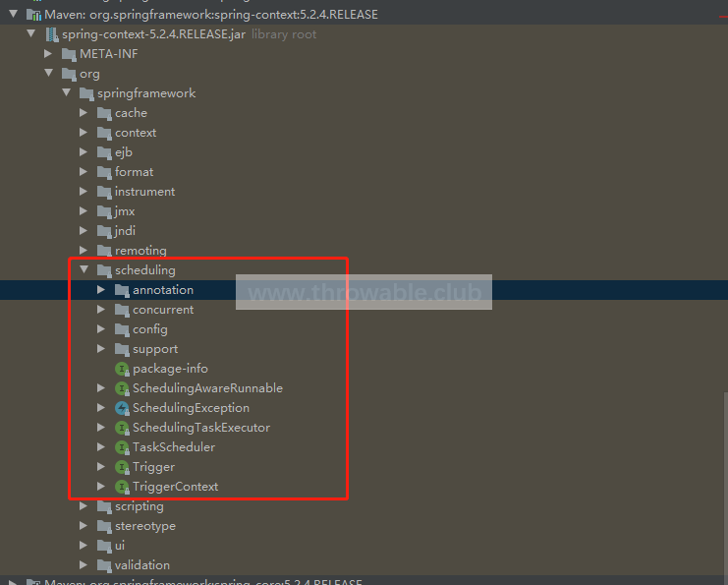Screen dimensions: 728x585
Task: Expand the remoting package arrow
Action: coord(84,251)
